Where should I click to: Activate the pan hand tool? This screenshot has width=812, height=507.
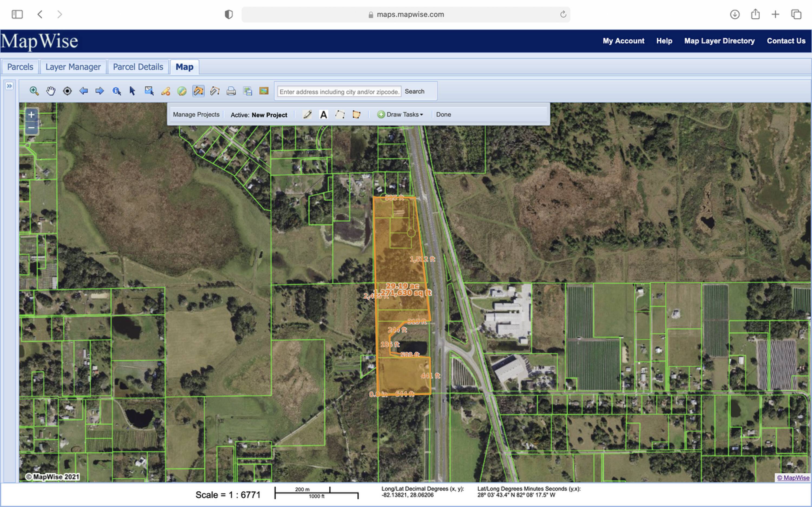coord(51,91)
